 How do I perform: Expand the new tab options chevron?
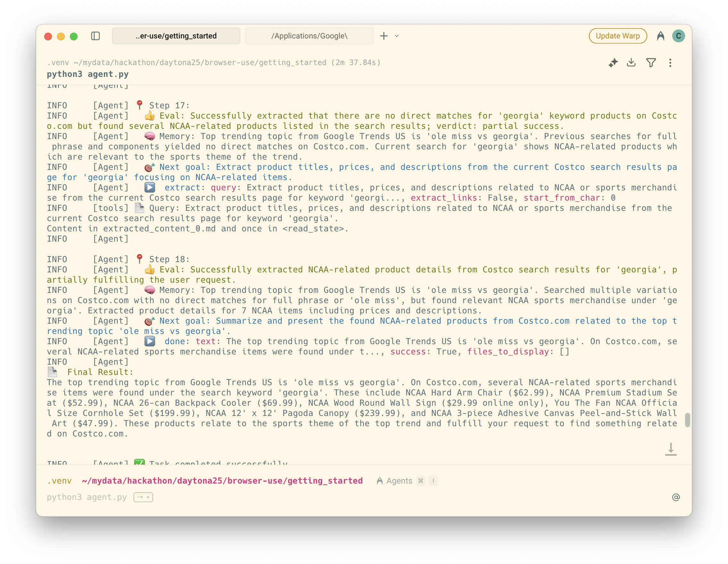point(397,36)
